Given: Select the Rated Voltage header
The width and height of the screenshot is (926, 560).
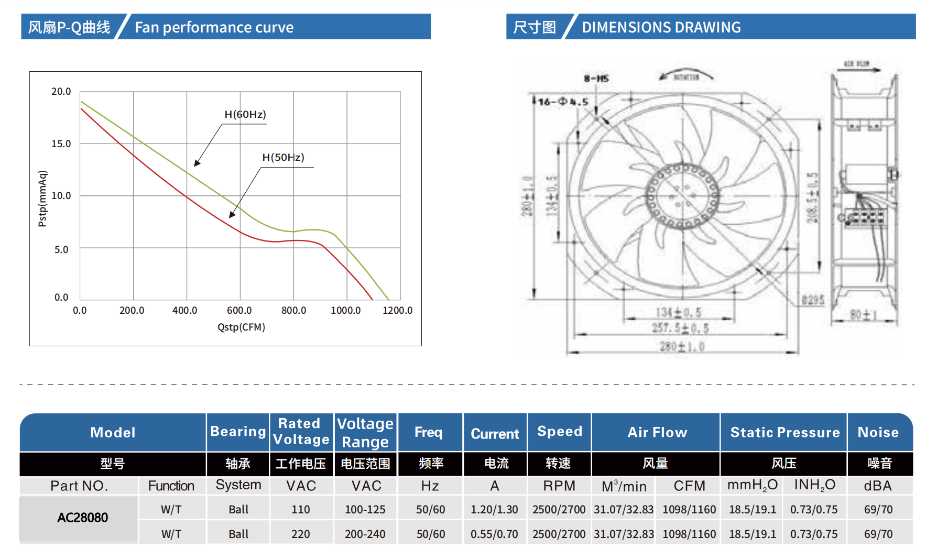Looking at the screenshot, I should click(301, 432).
